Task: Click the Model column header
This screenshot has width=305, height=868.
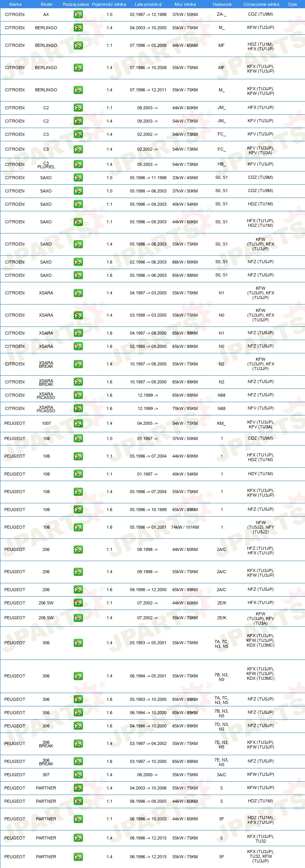Action: point(46,4)
